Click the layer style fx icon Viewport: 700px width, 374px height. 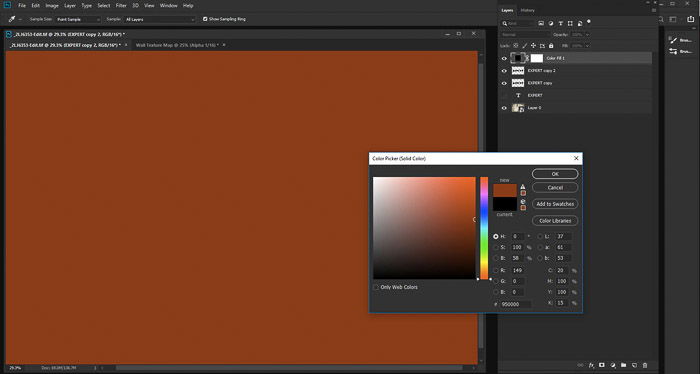pos(591,366)
